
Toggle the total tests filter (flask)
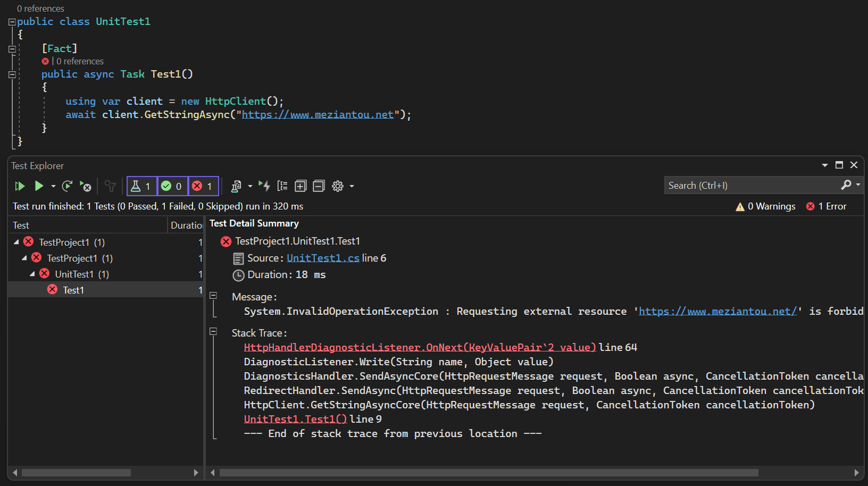141,186
